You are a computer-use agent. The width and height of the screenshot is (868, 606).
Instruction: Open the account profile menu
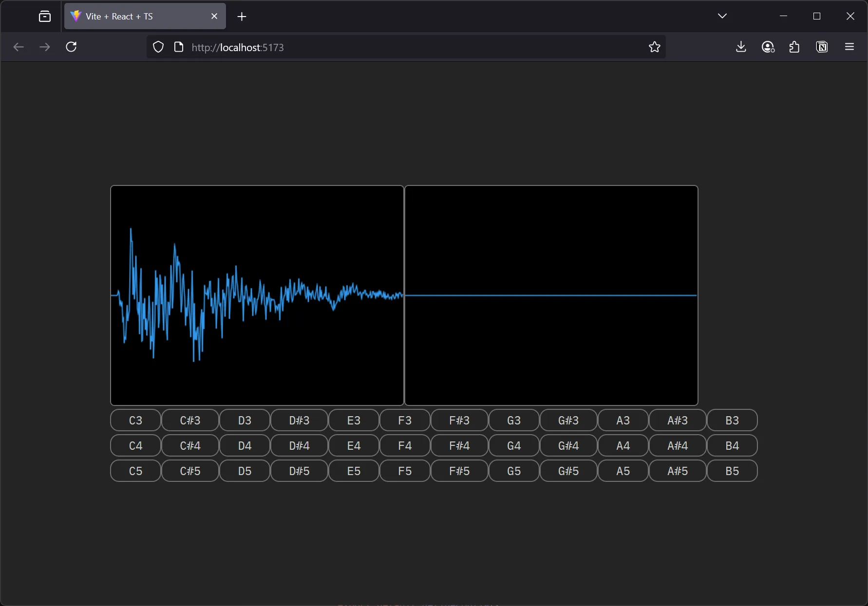[768, 47]
